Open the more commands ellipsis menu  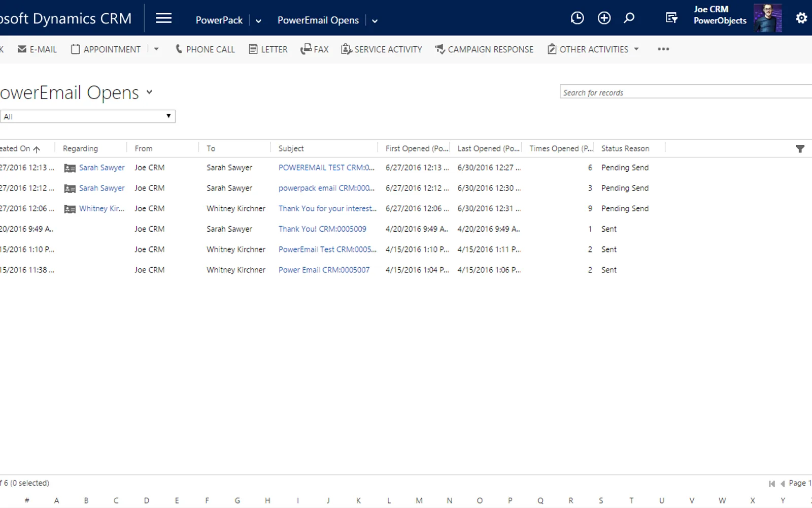pyautogui.click(x=663, y=49)
